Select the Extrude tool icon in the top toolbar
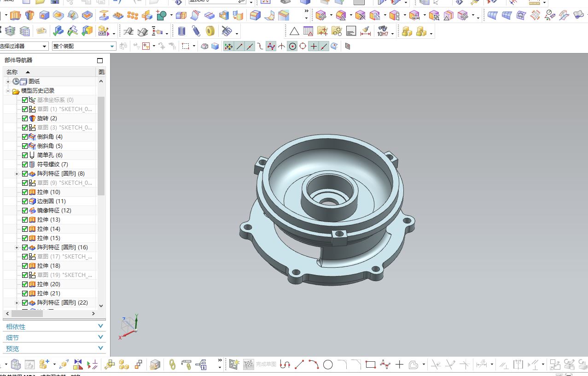588x376 pixels. click(15, 16)
